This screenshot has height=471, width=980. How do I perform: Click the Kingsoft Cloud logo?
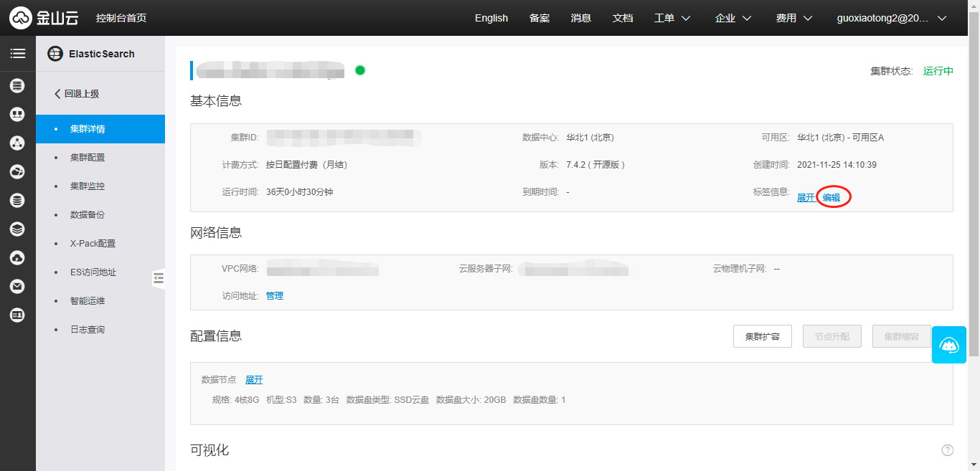coord(44,18)
